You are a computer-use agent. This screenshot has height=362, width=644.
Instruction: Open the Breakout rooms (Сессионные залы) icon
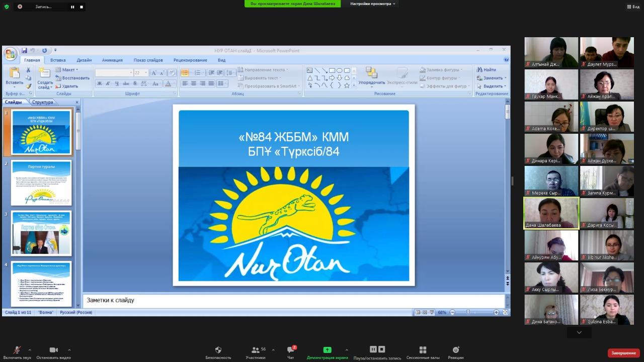[423, 350]
